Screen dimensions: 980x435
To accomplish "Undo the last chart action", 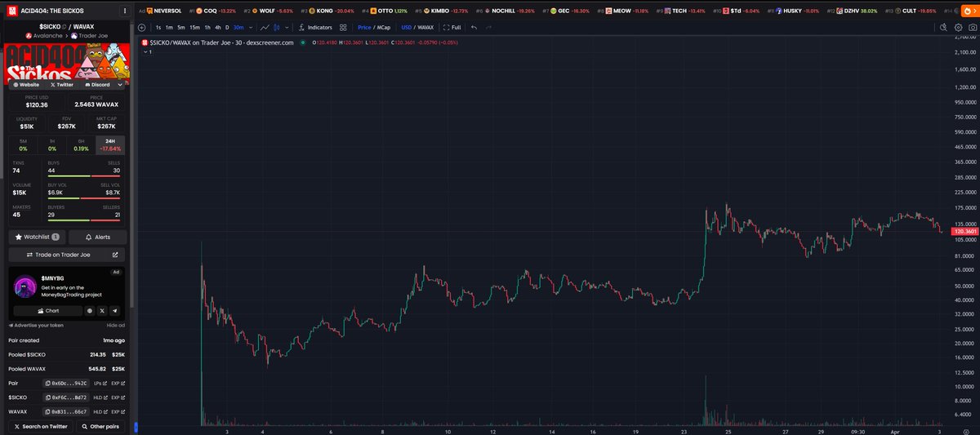I will tap(474, 27).
